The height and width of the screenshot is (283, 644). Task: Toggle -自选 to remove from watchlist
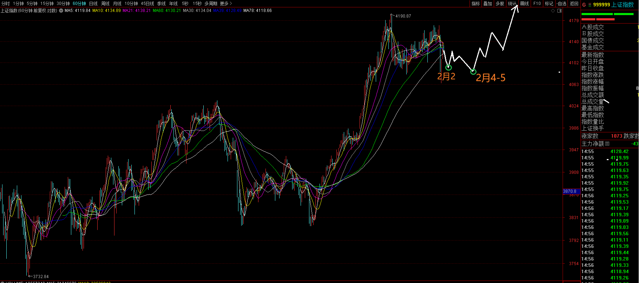[x=561, y=4]
